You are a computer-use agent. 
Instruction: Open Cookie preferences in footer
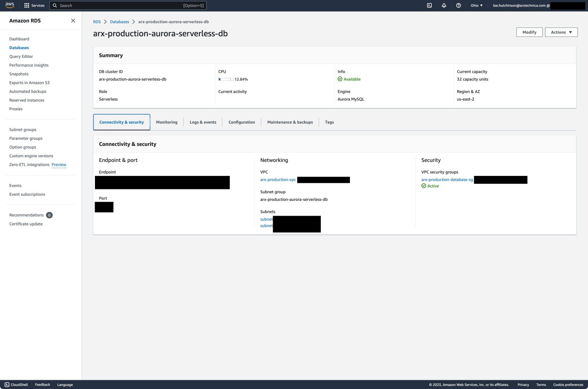pyautogui.click(x=568, y=385)
